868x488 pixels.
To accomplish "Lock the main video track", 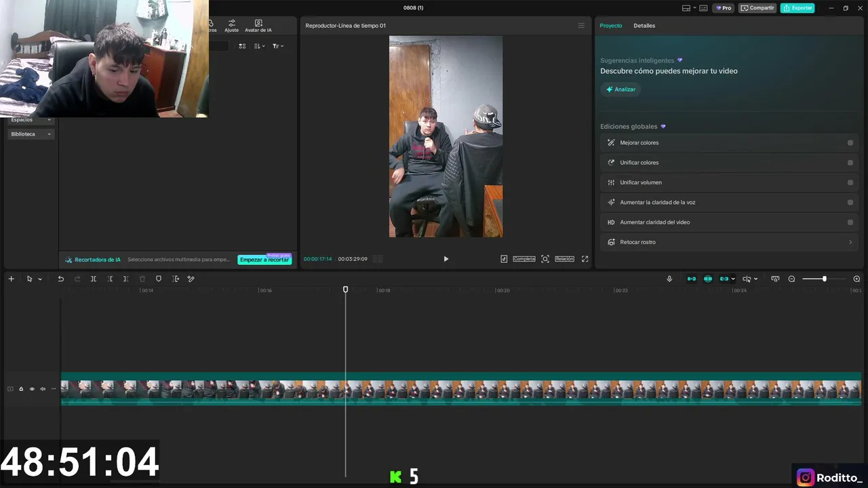I will tap(21, 389).
